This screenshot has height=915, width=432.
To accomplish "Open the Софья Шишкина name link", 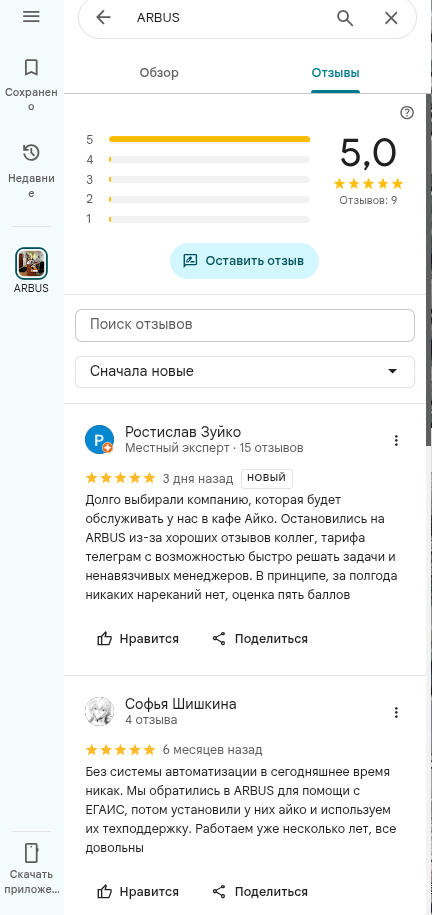I will click(x=180, y=704).
